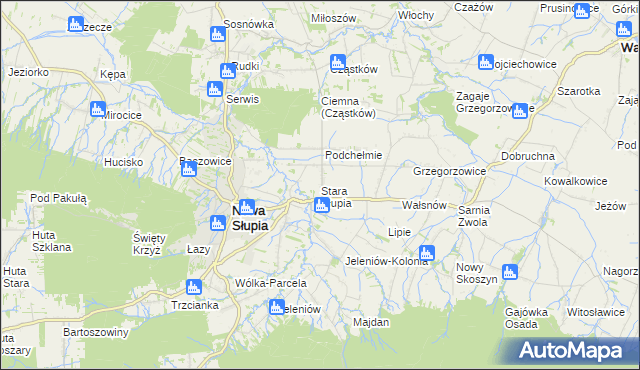This screenshot has width=640, height=370.
Task: Click the Kowalkowice place label
Action: (576, 181)
